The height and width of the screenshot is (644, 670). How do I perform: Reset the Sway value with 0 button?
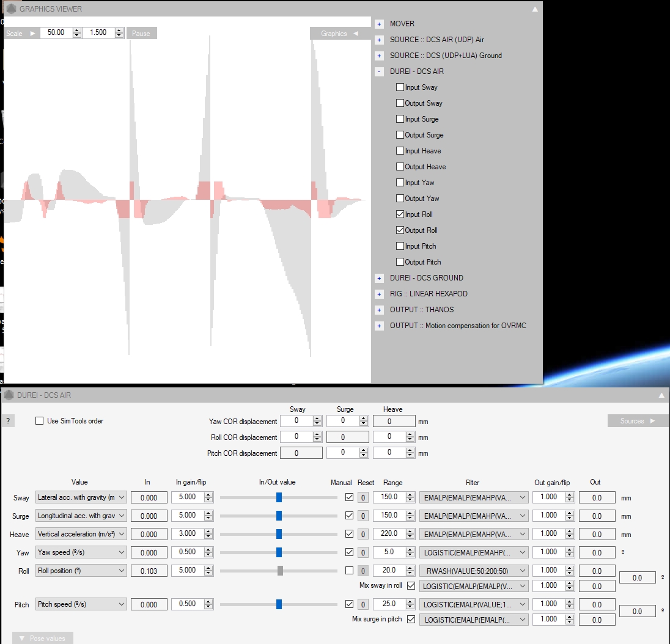pyautogui.click(x=363, y=497)
